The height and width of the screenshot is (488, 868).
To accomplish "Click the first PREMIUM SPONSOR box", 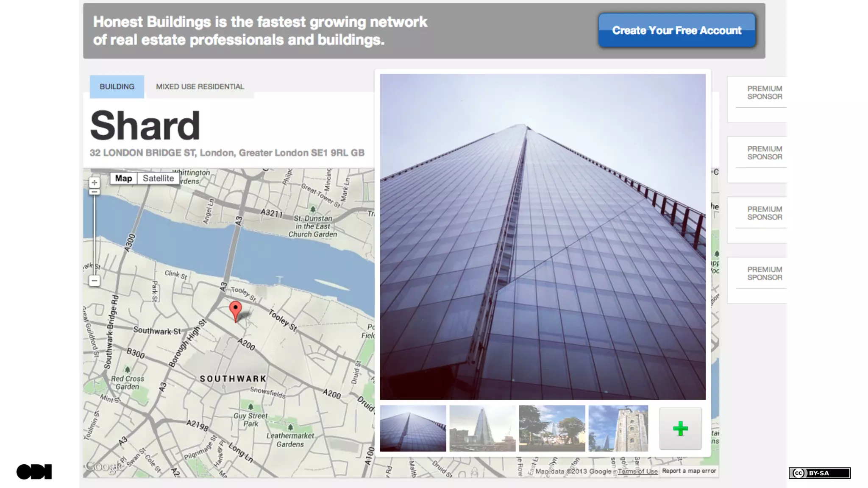I will (757, 100).
